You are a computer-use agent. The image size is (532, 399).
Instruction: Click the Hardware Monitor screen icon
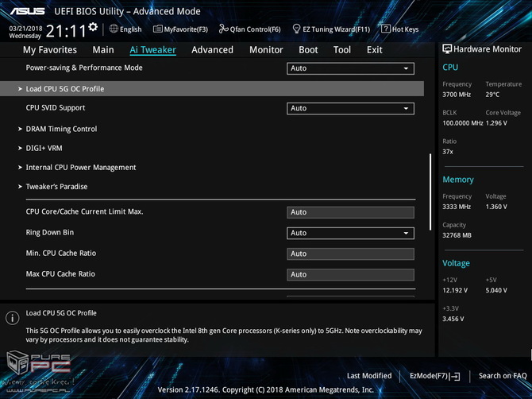(x=447, y=49)
